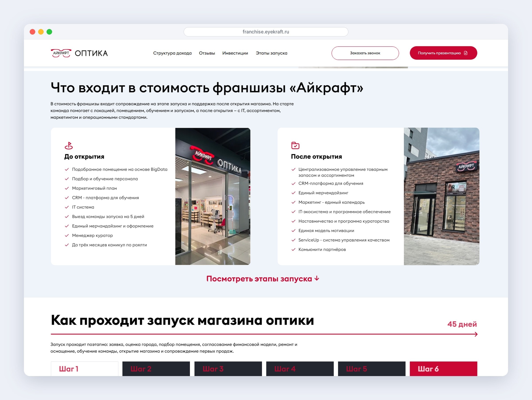Jump to Этапы запуска in navigation

tap(272, 53)
